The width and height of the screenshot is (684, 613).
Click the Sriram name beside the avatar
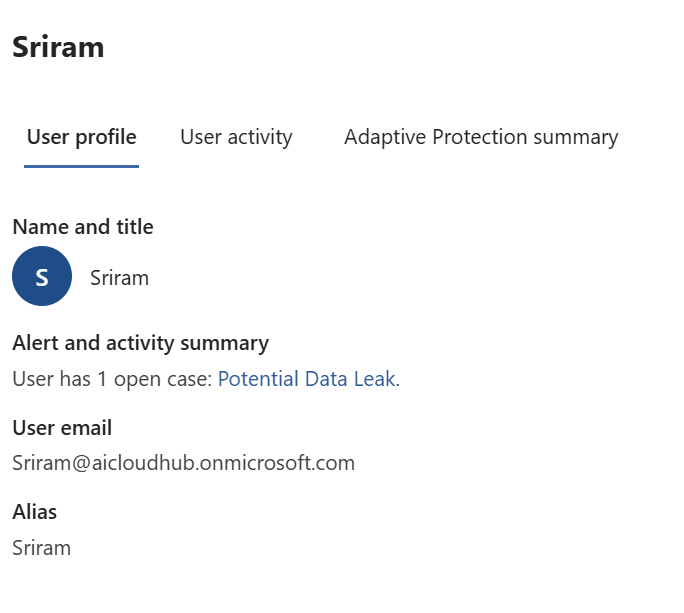point(119,278)
